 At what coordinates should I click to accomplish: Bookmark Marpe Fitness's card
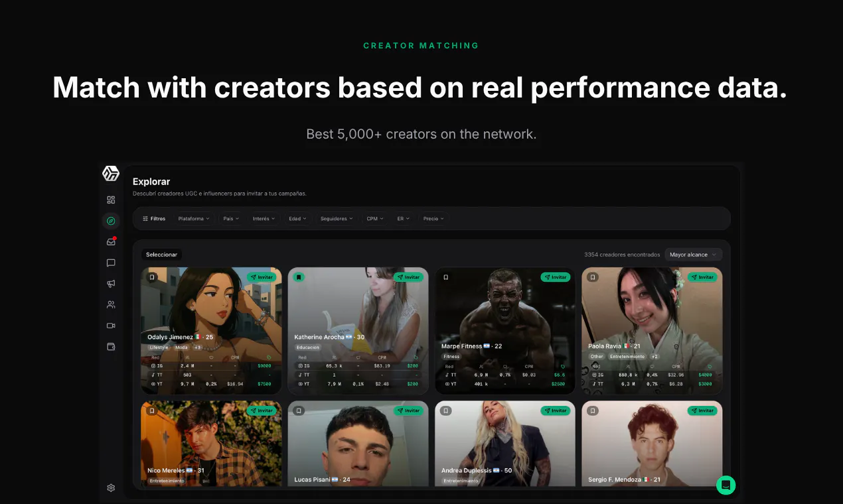click(445, 277)
